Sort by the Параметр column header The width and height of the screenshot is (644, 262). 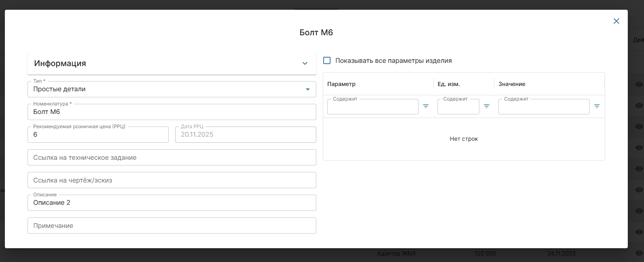click(341, 84)
